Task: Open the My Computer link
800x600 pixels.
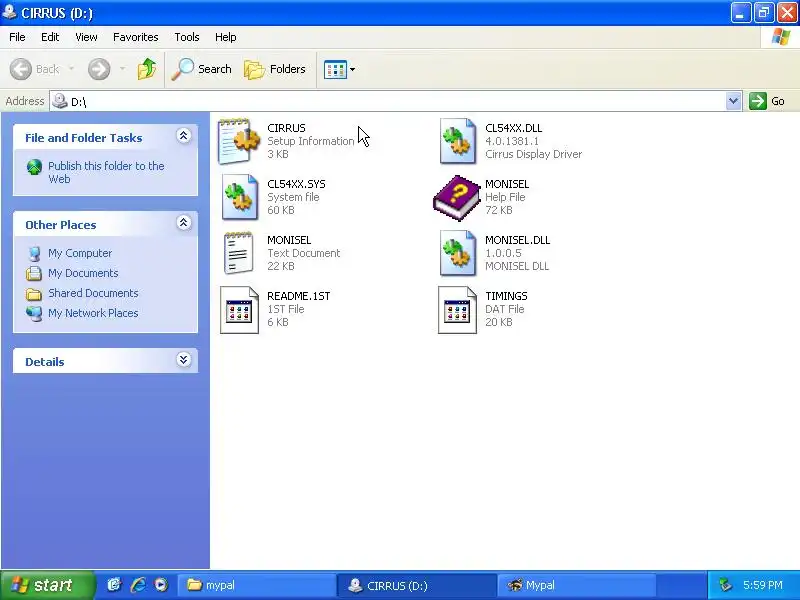Action: 80,253
